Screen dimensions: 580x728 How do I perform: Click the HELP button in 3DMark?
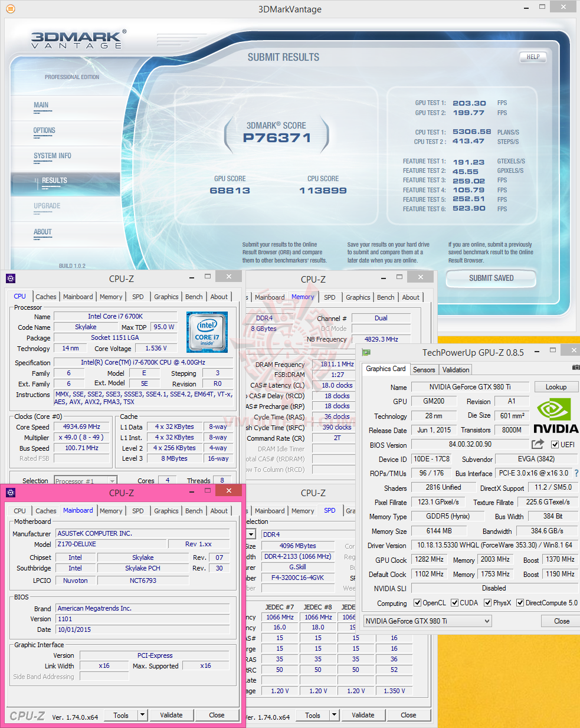click(533, 57)
